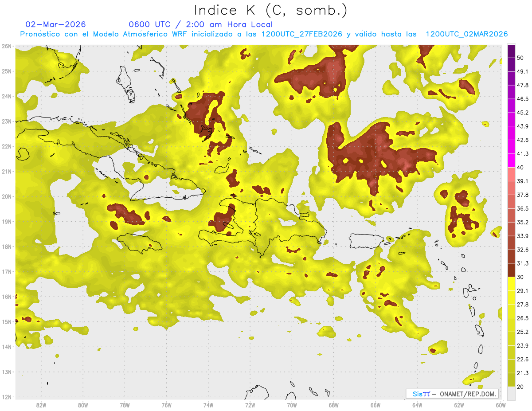This screenshot has width=532, height=411.
Task: Click the "64W" longitude label
Action: (417, 405)
